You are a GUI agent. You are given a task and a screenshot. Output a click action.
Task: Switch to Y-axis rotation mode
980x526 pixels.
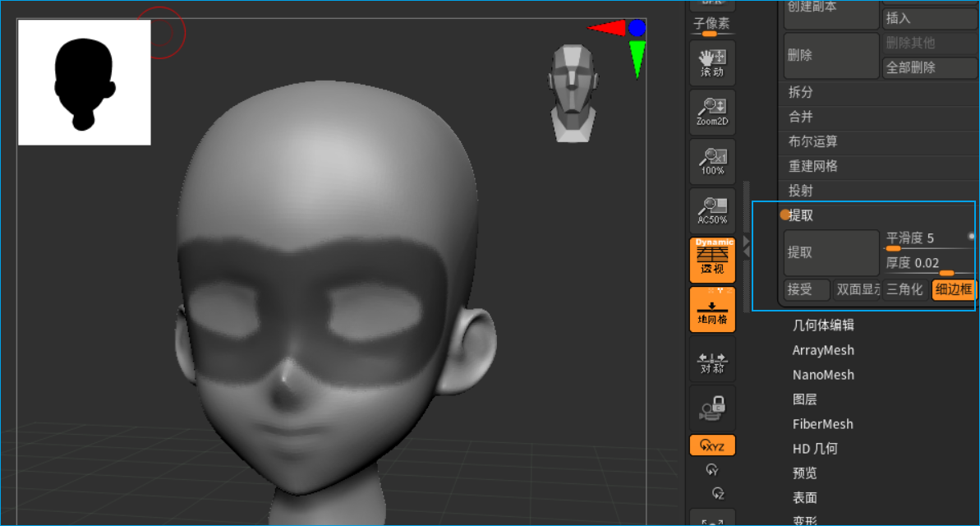[712, 470]
